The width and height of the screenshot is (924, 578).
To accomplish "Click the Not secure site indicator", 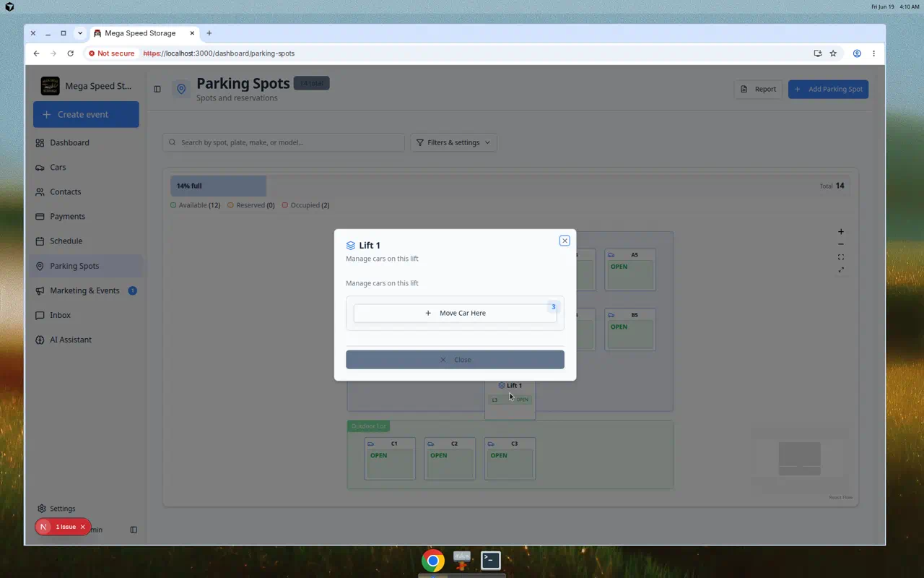I will (111, 53).
